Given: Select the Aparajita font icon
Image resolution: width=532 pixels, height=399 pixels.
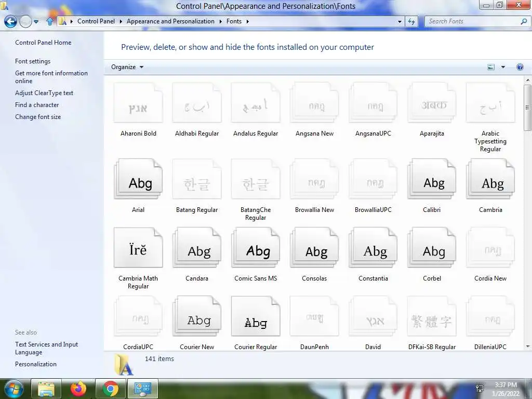Looking at the screenshot, I should [432, 103].
